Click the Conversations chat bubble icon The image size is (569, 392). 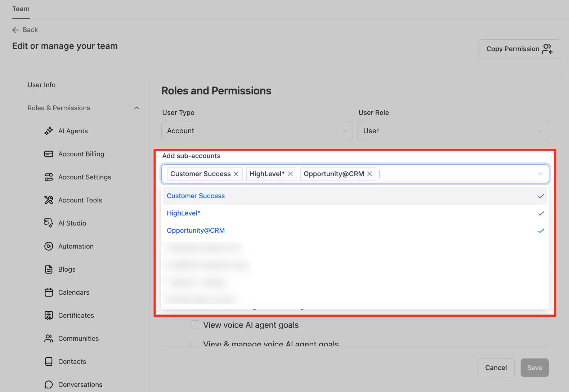point(49,385)
